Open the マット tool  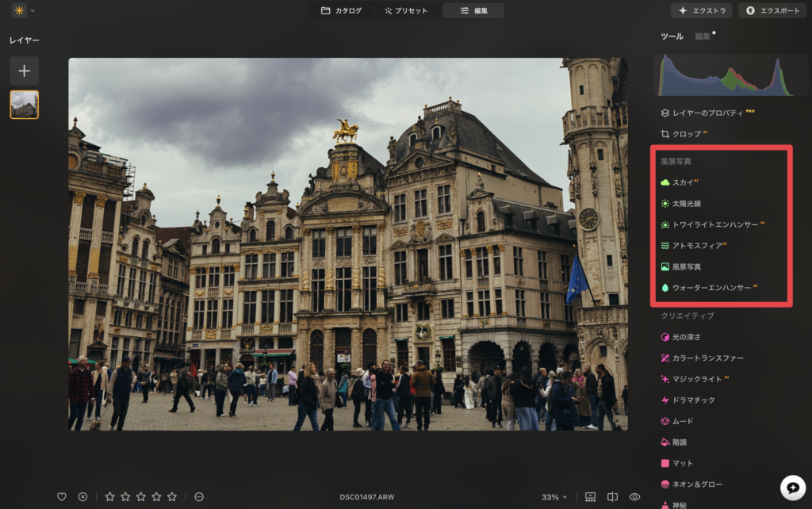(x=677, y=463)
